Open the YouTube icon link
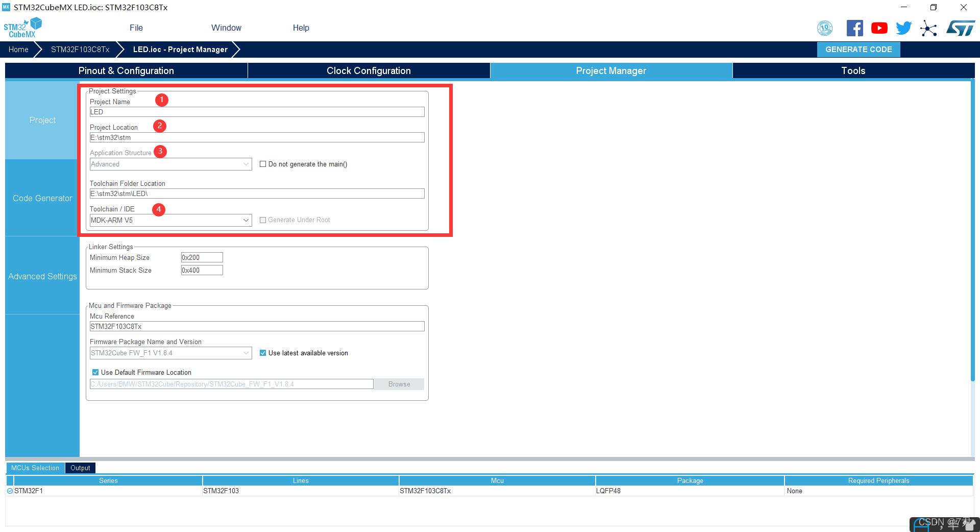The height and width of the screenshot is (532, 980). point(879,28)
